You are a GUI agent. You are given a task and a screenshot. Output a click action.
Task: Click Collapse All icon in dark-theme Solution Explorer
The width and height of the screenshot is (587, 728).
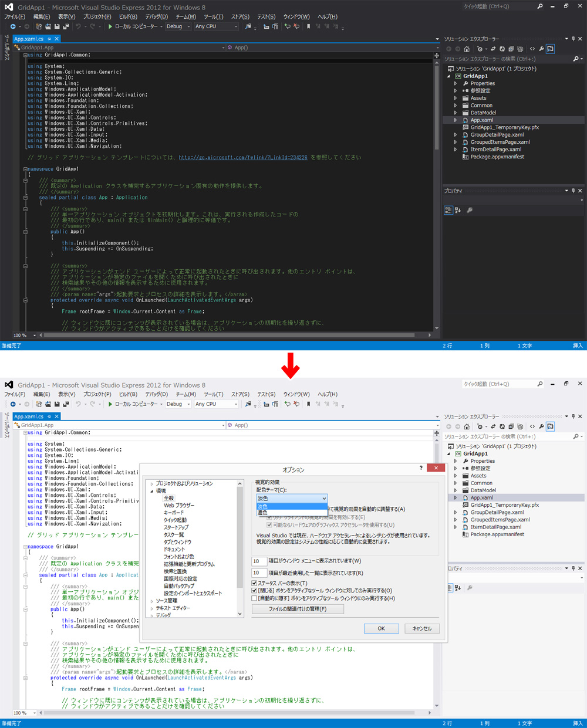pyautogui.click(x=511, y=49)
